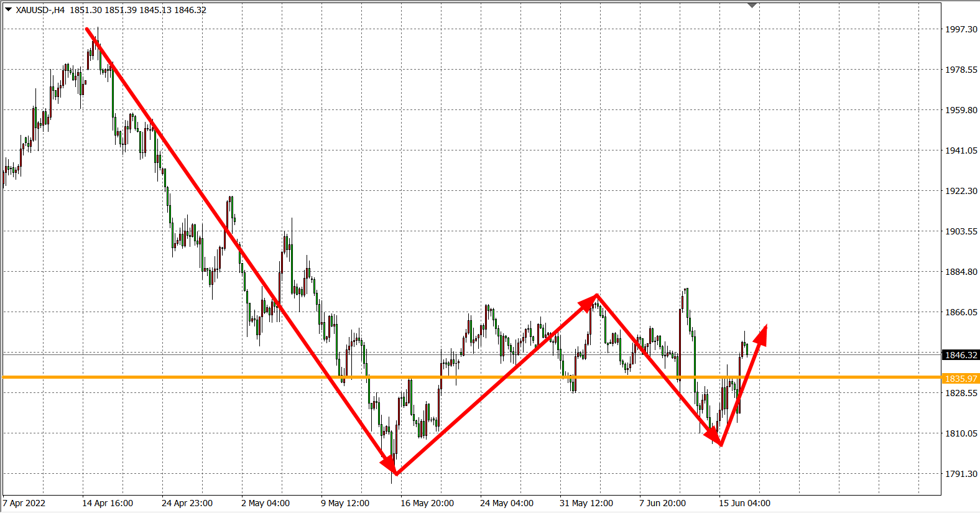Click the red arrowhead at the 31 May peak
This screenshot has width=980, height=513.
coord(589,301)
